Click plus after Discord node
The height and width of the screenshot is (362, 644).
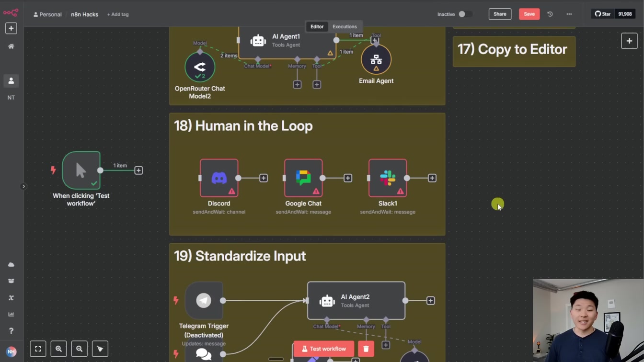tap(264, 178)
